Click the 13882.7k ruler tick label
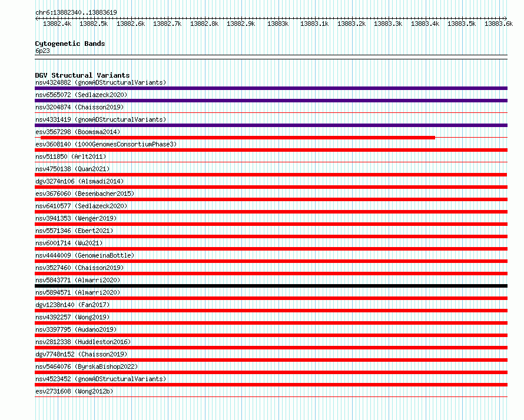 tap(167, 24)
